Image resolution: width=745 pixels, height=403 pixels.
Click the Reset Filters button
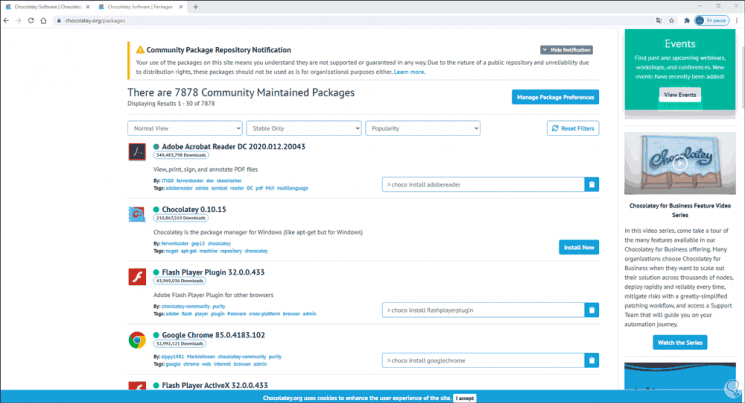[573, 128]
